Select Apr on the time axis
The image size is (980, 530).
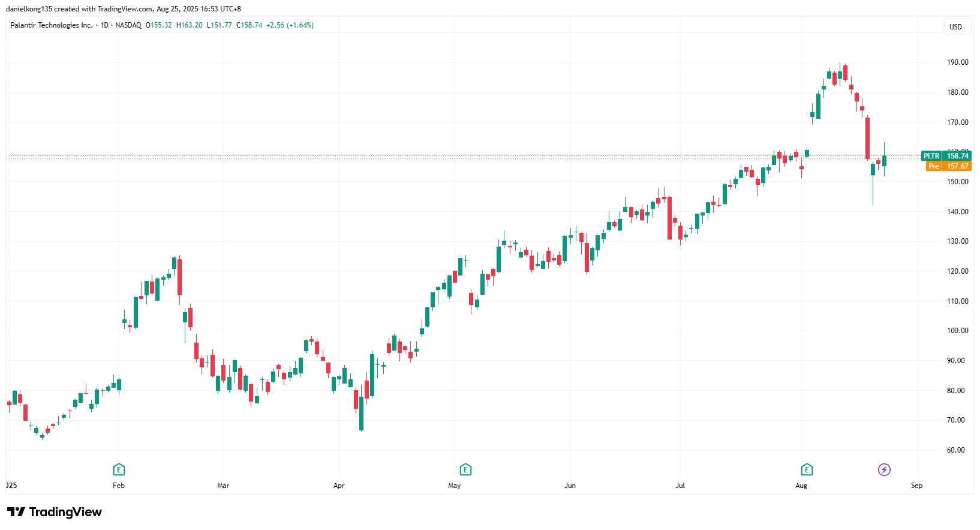(339, 486)
